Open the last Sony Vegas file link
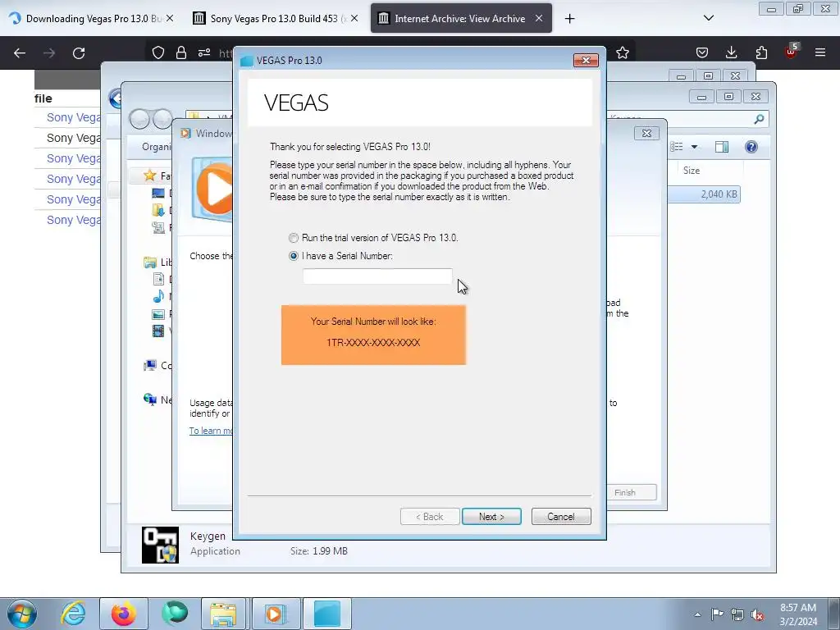 coord(73,220)
